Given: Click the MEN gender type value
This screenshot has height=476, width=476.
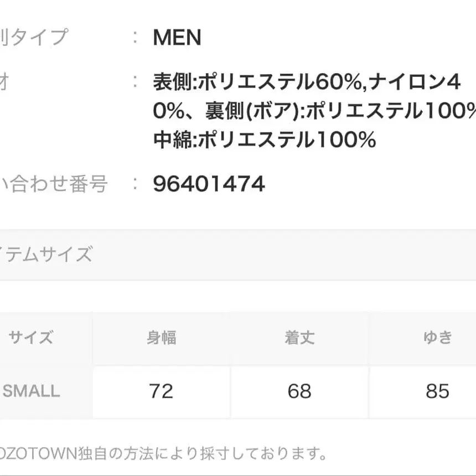Looking at the screenshot, I should click(x=177, y=38).
